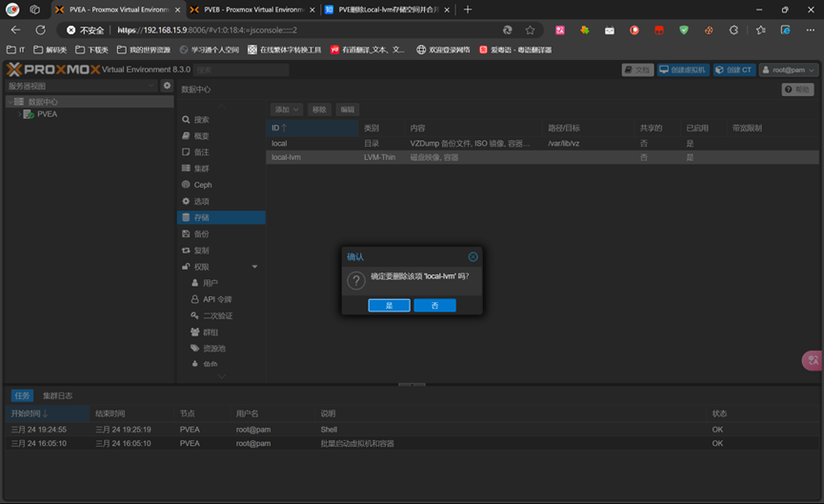This screenshot has width=824, height=504.
Task: Open the 概要 summary menu entry
Action: [221, 136]
